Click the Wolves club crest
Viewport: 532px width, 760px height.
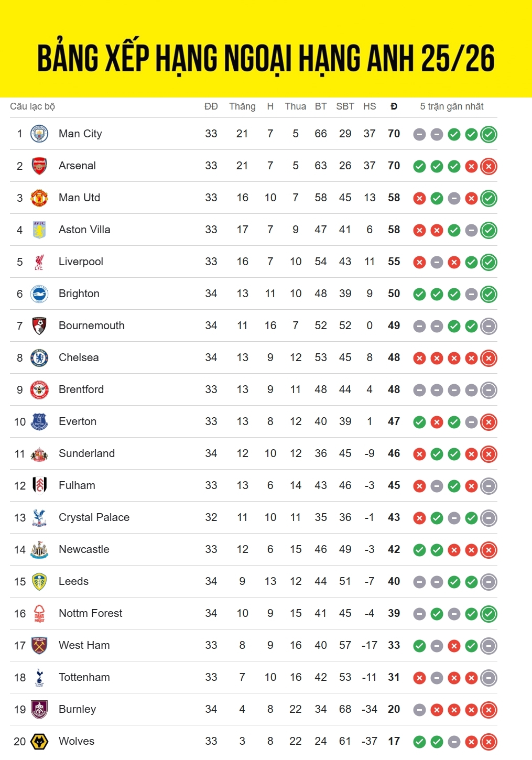coord(39,742)
